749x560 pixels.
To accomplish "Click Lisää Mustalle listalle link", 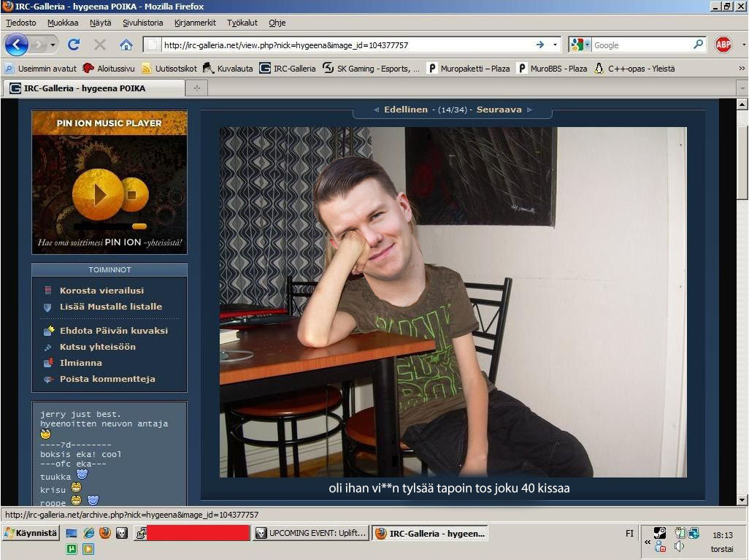I will coord(110,307).
